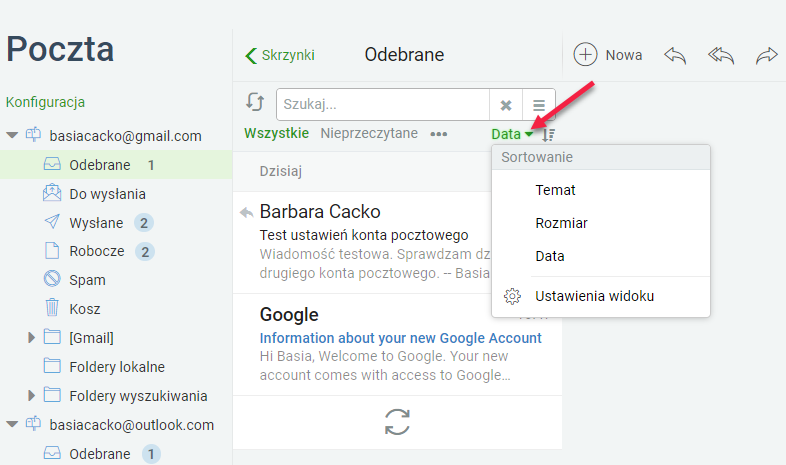786x465 pixels.
Task: Click the refresh folder icon beside search
Action: [255, 102]
